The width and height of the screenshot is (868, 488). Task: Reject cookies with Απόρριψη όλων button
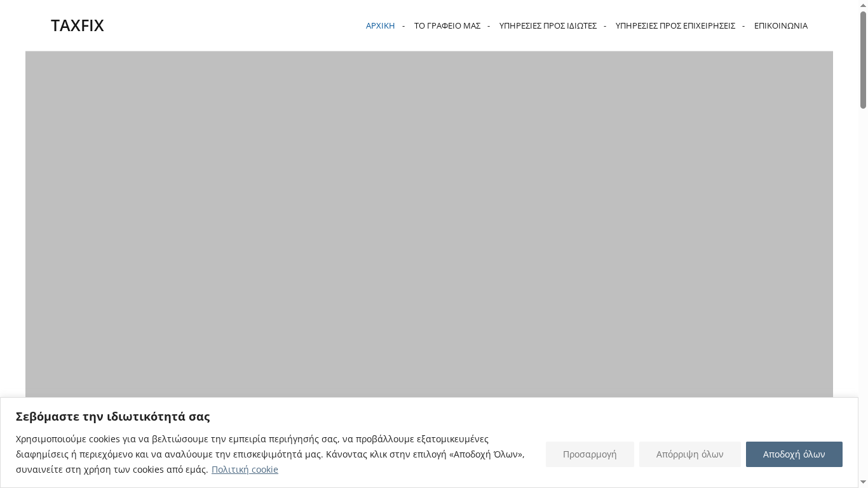tap(689, 454)
